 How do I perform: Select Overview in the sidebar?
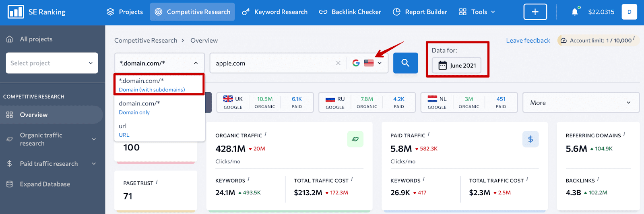click(x=52, y=115)
